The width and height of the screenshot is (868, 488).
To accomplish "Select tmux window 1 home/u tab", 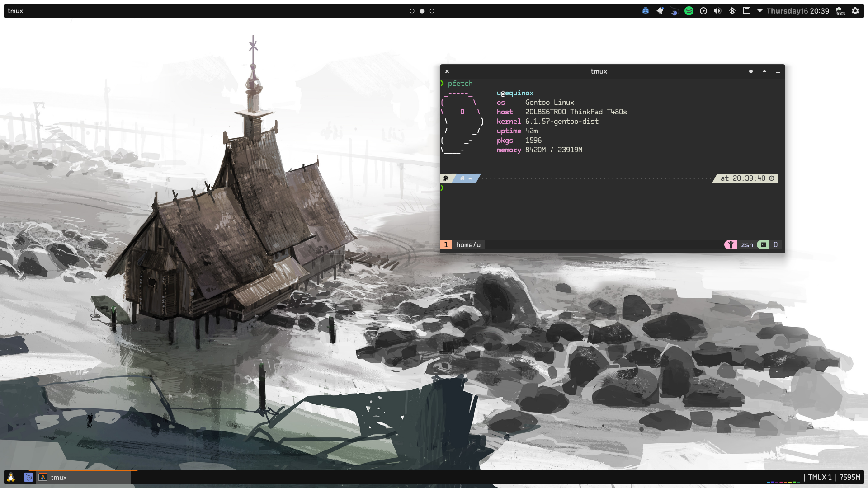I will [462, 244].
